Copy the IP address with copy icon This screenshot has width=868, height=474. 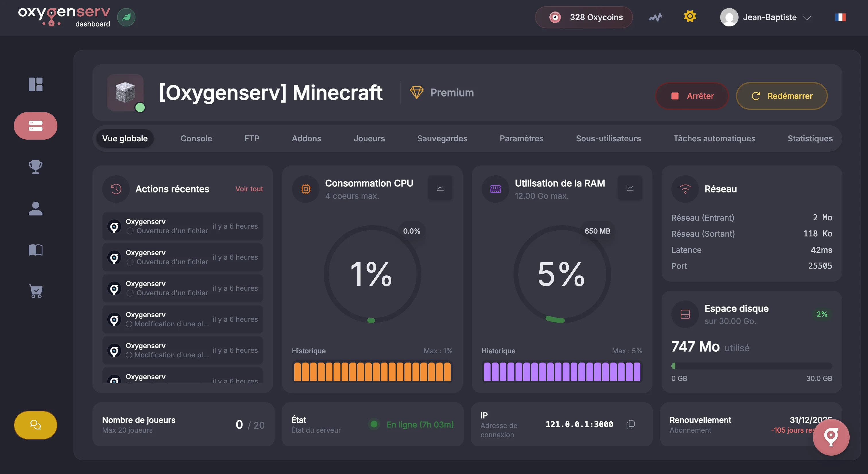pyautogui.click(x=630, y=424)
